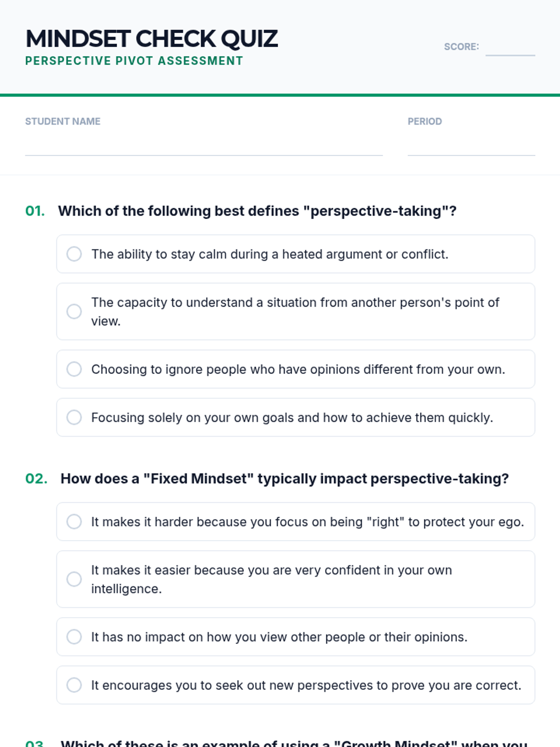This screenshot has height=747, width=560.
Task: Click the green 01 question number
Action: coord(35,211)
